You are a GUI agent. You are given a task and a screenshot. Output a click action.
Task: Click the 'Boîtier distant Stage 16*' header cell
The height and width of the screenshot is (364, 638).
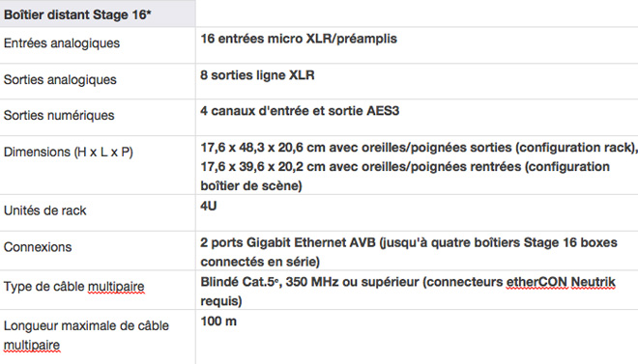98,14
